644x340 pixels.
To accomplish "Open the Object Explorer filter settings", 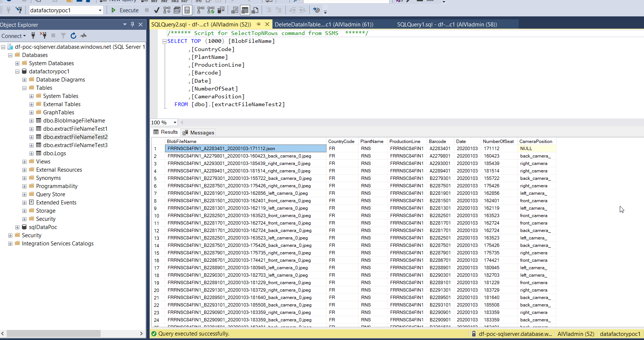I will (63, 36).
